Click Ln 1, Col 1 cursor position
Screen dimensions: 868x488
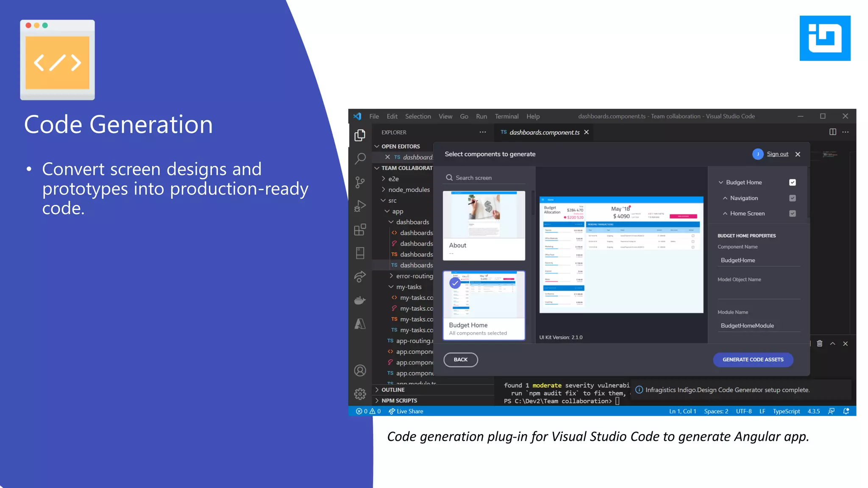pyautogui.click(x=683, y=411)
